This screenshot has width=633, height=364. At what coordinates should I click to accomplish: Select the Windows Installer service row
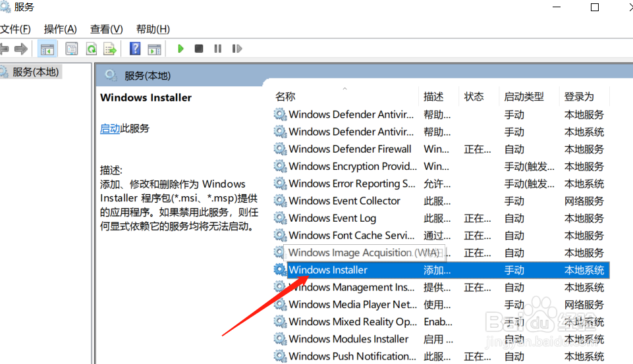tap(448, 270)
